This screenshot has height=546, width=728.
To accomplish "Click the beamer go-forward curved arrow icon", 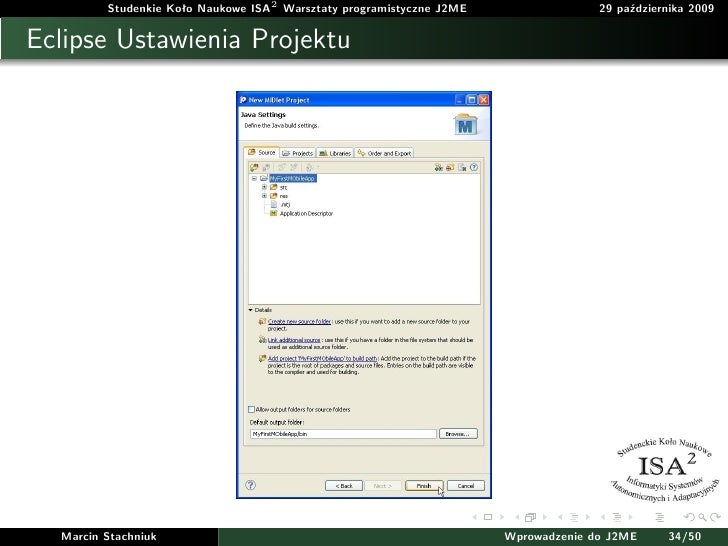I will pos(715,517).
